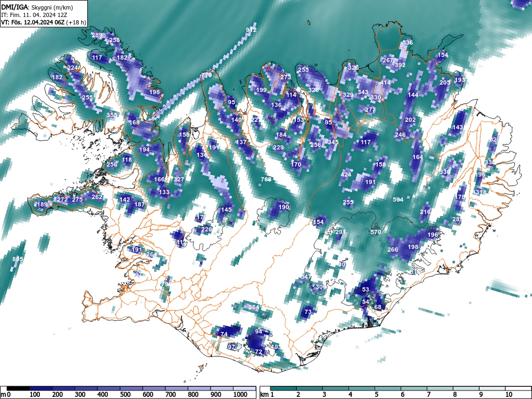The width and height of the screenshot is (532, 399).
Task: Select the 68 visibility label
Action: tap(378, 307)
